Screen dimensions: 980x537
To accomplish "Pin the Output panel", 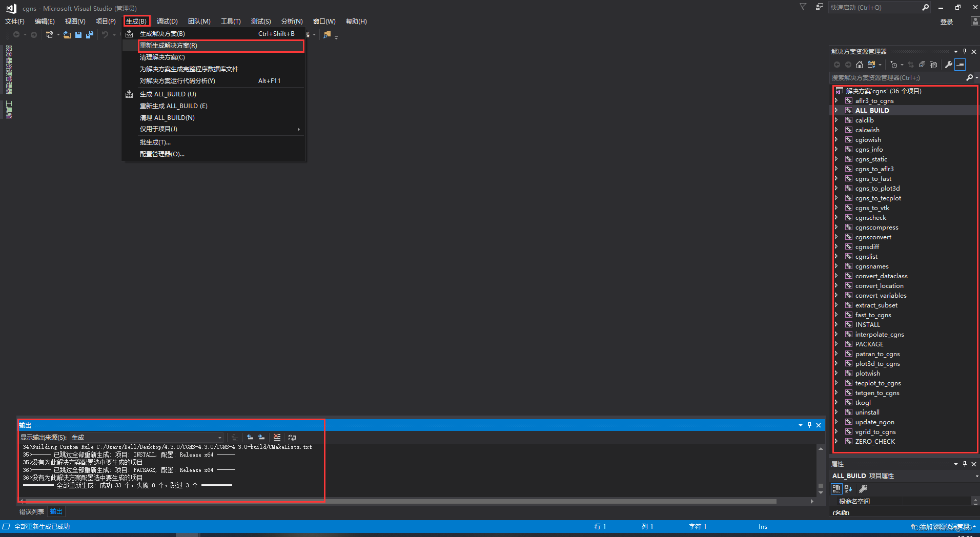I will click(810, 425).
